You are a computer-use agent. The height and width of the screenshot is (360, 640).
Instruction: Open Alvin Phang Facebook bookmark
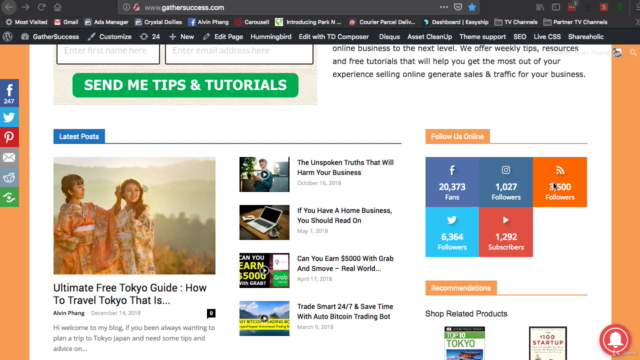[x=209, y=22]
